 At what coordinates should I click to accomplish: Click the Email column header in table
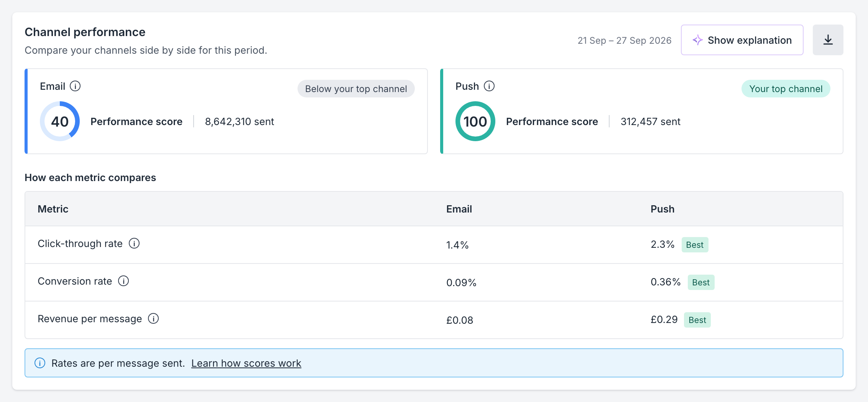tap(459, 209)
